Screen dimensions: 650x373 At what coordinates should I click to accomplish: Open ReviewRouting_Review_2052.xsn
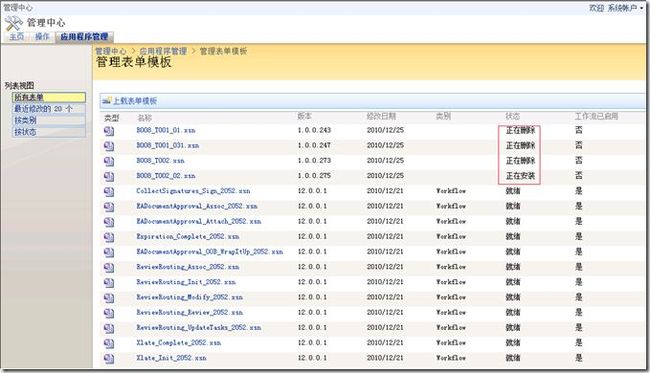[190, 312]
